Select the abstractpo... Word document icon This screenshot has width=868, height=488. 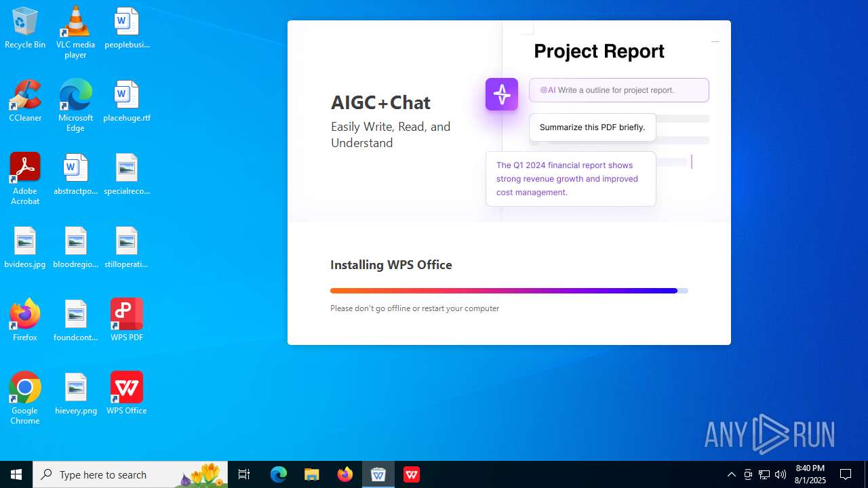(x=75, y=174)
